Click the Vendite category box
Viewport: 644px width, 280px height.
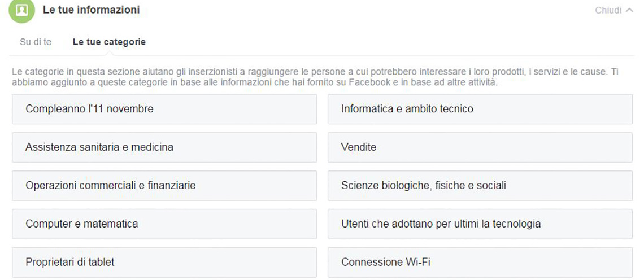point(480,147)
